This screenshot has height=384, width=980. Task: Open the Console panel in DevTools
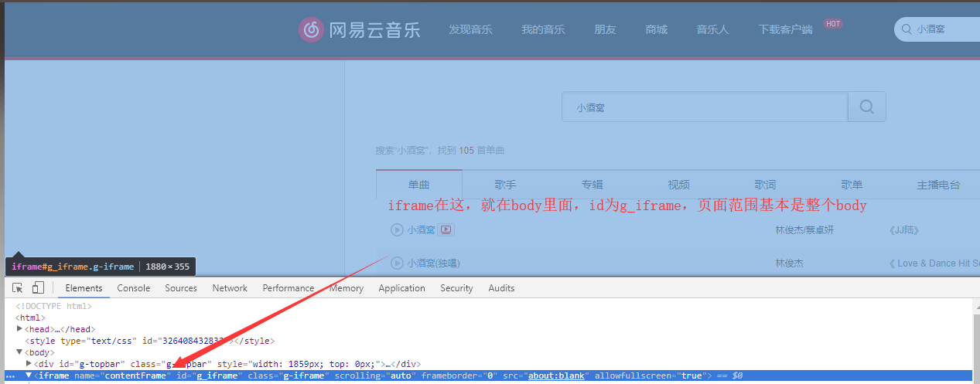[x=134, y=288]
